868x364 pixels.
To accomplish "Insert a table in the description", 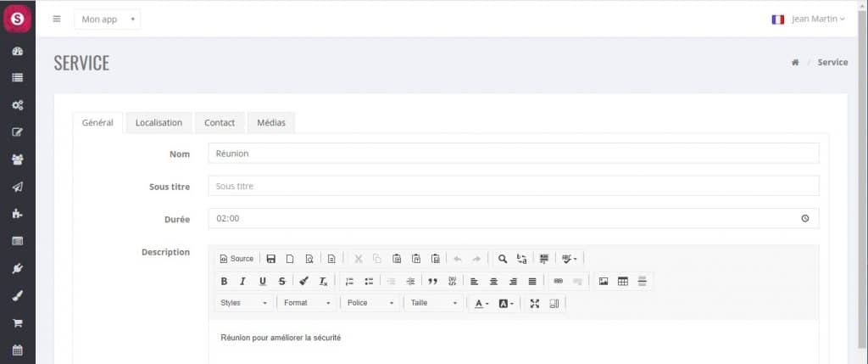I will point(623,282).
